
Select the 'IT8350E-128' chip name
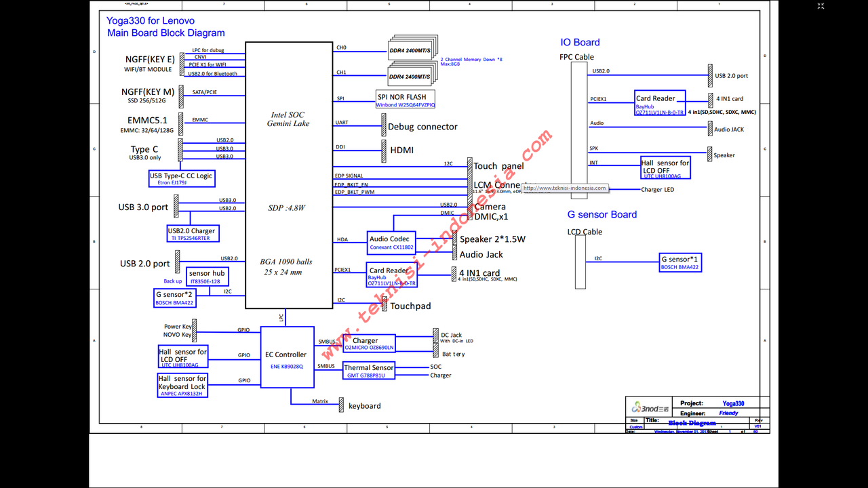[x=205, y=281]
